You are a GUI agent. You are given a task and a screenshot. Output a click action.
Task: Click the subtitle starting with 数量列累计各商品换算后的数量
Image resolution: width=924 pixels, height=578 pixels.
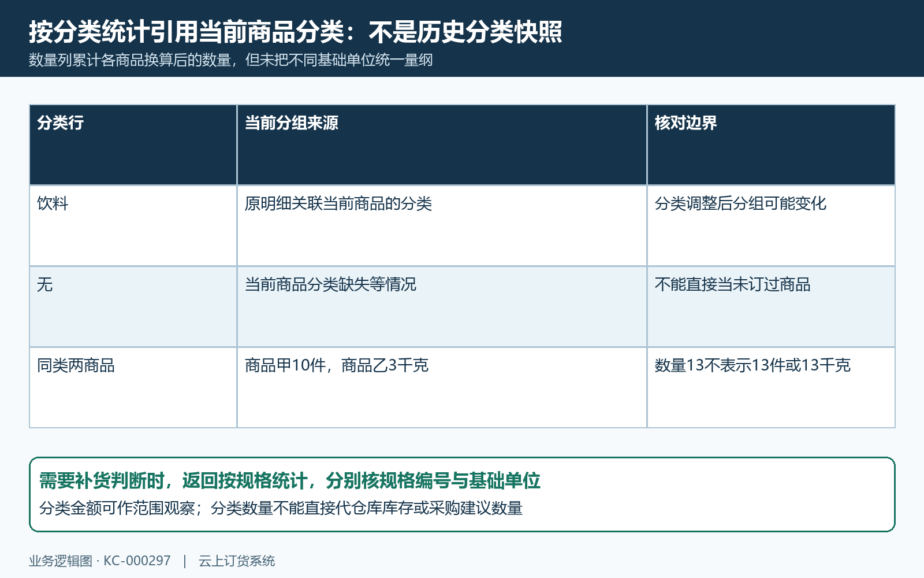[230, 60]
